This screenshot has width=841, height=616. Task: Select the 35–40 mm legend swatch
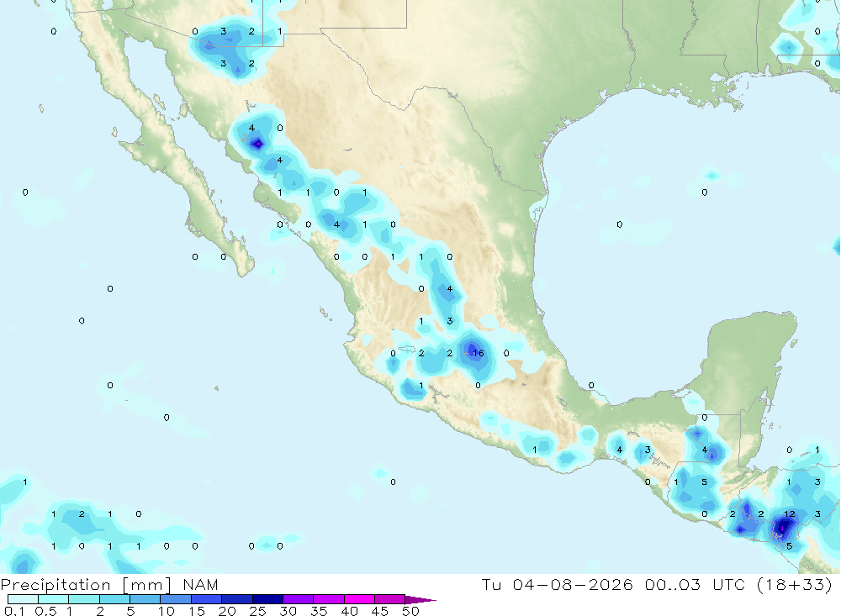(x=328, y=599)
